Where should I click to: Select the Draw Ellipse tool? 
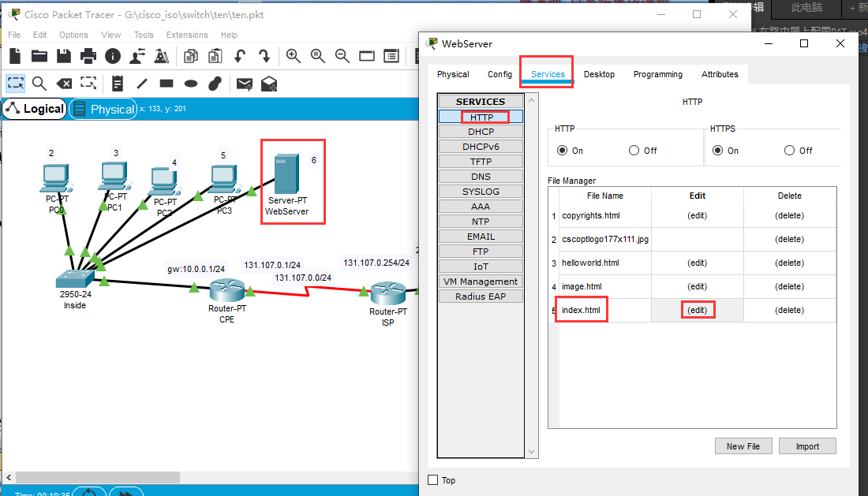point(191,84)
